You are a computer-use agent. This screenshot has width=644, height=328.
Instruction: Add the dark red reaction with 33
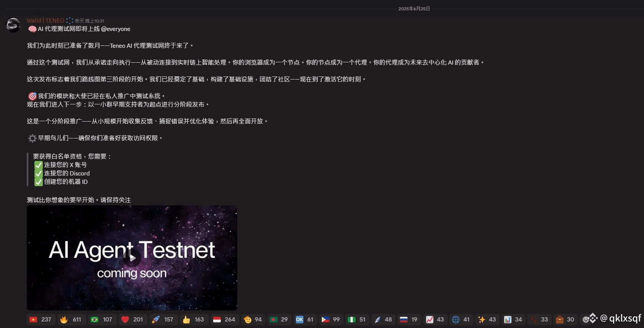pyautogui.click(x=540, y=320)
